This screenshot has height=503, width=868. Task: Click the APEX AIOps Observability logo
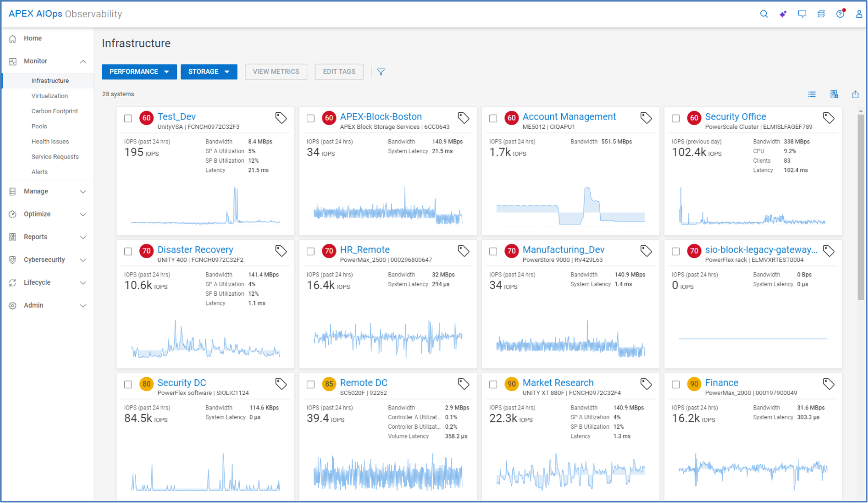coord(65,14)
